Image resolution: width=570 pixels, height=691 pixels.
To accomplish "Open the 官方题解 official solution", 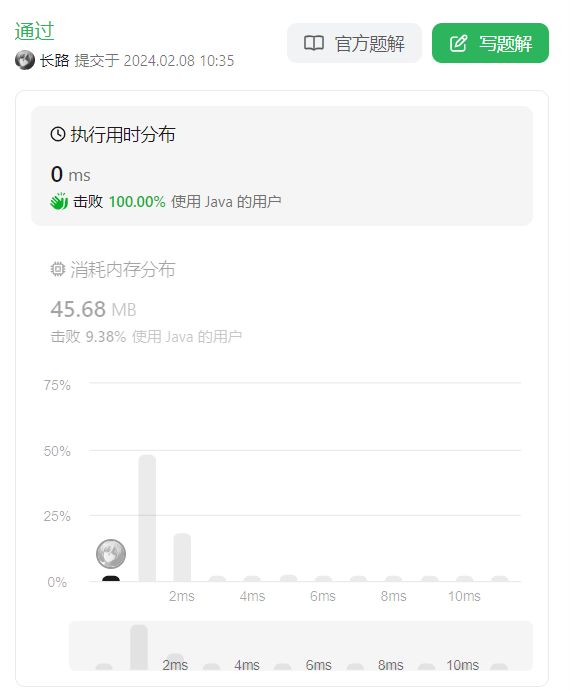I will 354,43.
